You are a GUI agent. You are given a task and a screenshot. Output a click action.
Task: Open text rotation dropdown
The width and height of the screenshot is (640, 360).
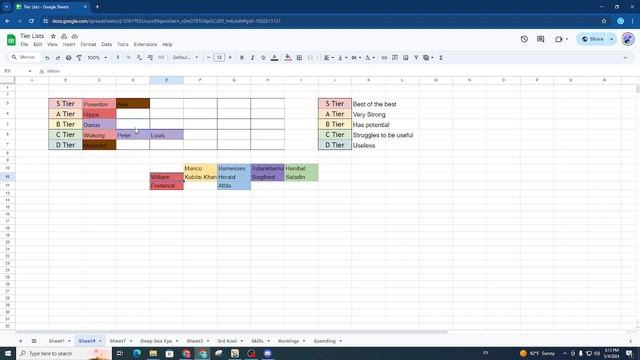pyautogui.click(x=369, y=58)
